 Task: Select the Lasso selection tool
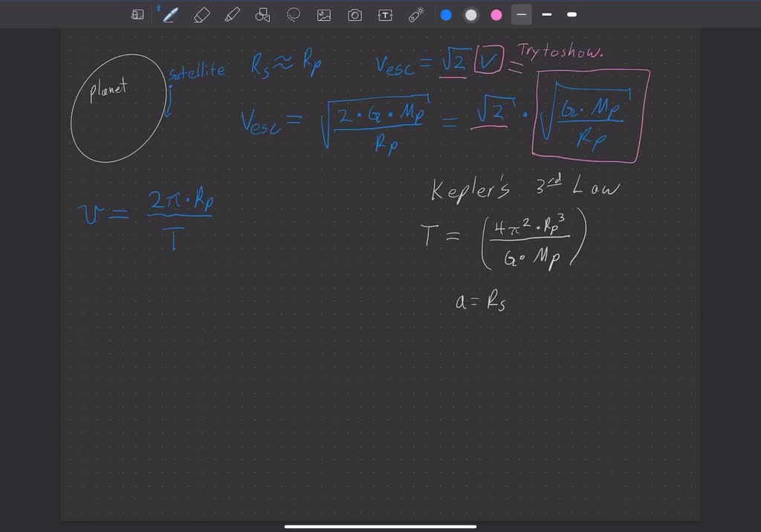[x=293, y=15]
